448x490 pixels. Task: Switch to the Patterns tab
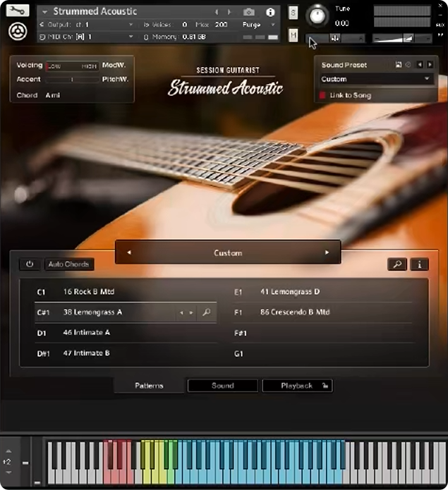(x=149, y=386)
